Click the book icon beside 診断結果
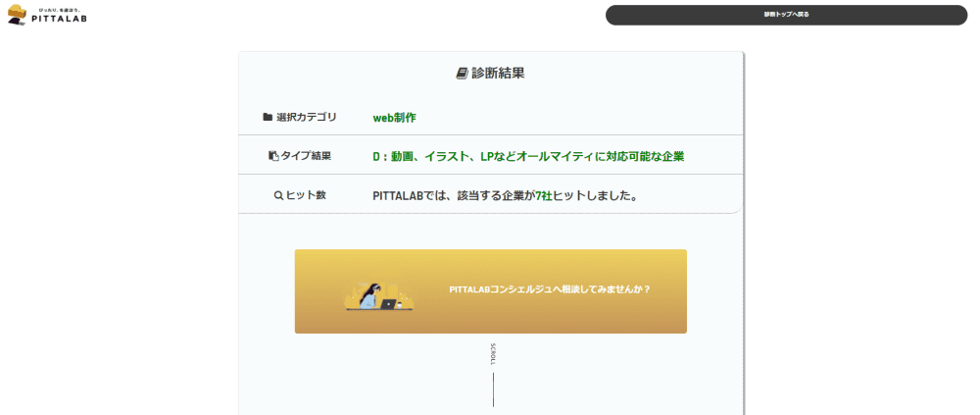 pos(462,74)
